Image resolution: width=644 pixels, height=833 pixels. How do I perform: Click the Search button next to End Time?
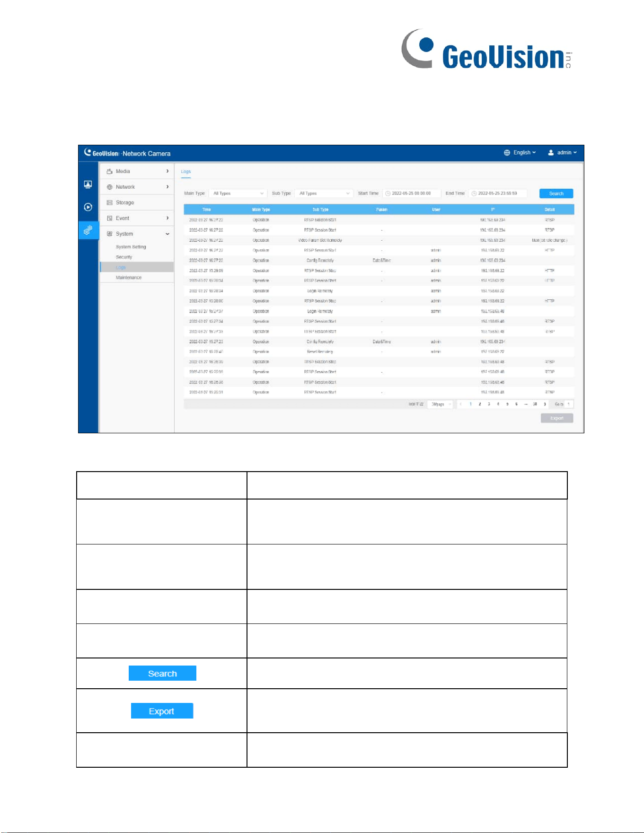click(x=556, y=193)
